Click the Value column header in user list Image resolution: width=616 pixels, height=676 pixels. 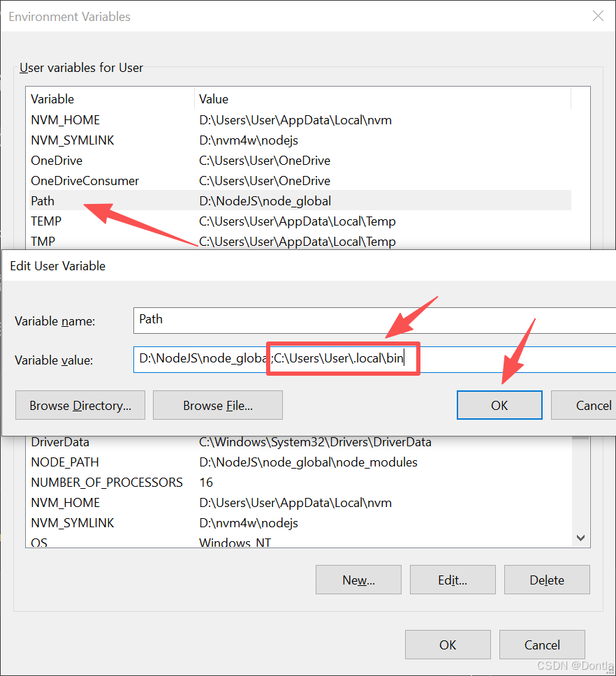pyautogui.click(x=383, y=98)
